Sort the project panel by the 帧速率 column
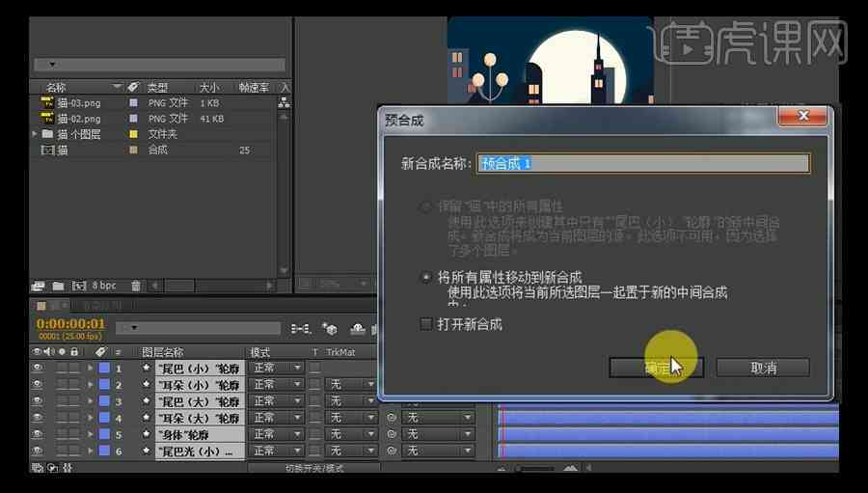Image resolution: width=868 pixels, height=493 pixels. point(254,88)
